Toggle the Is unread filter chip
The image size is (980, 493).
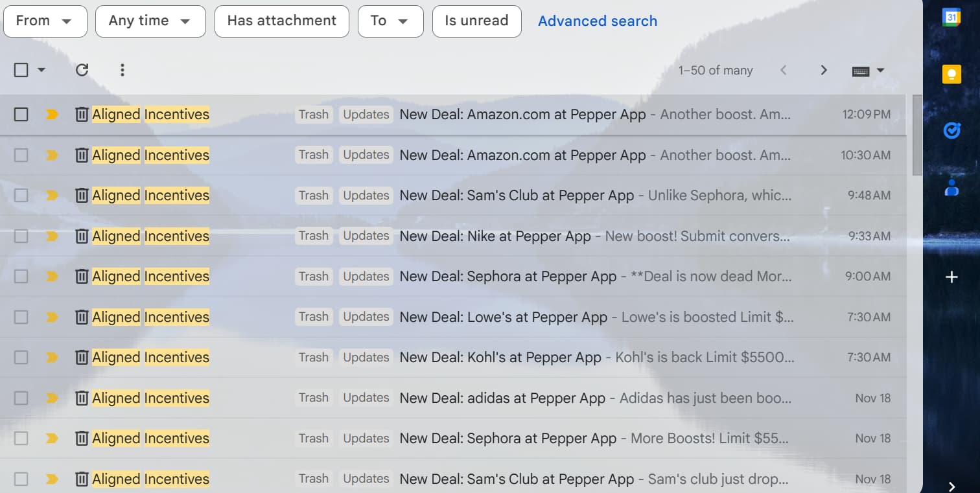[x=476, y=21]
